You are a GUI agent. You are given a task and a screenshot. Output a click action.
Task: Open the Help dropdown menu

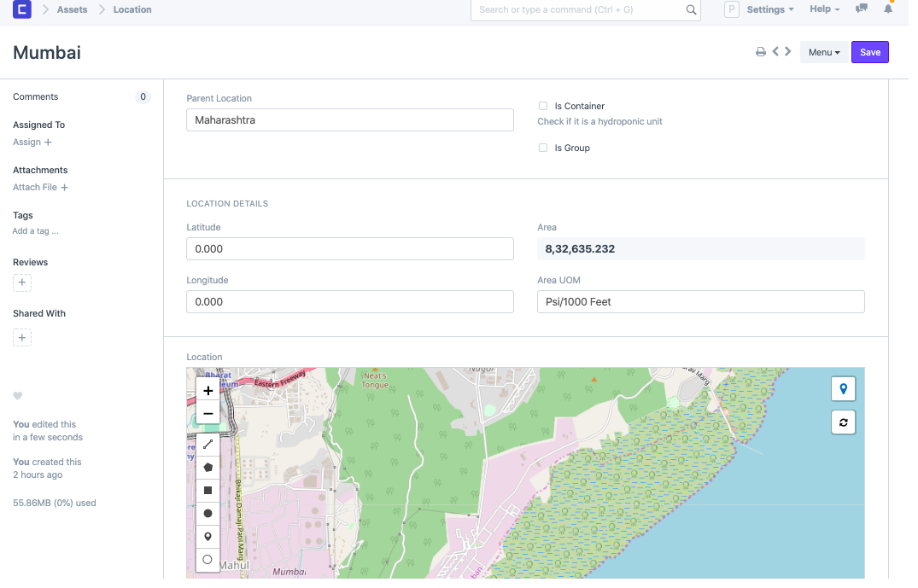coord(824,9)
